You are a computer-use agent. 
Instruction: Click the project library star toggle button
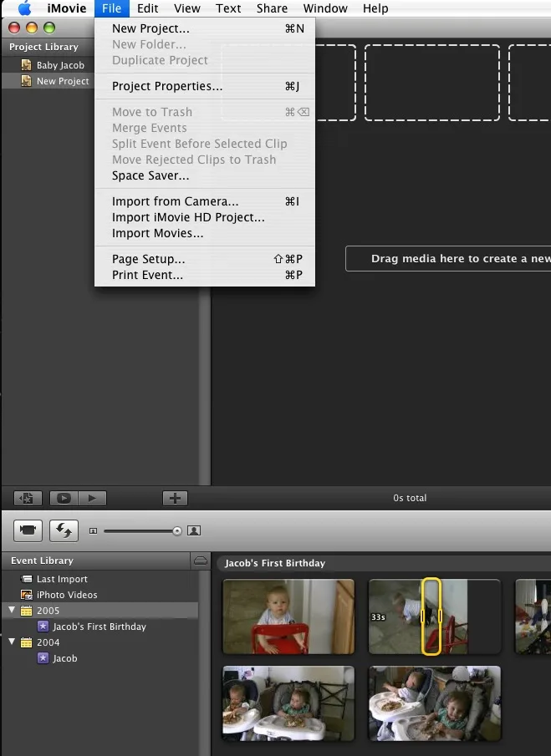click(x=27, y=498)
